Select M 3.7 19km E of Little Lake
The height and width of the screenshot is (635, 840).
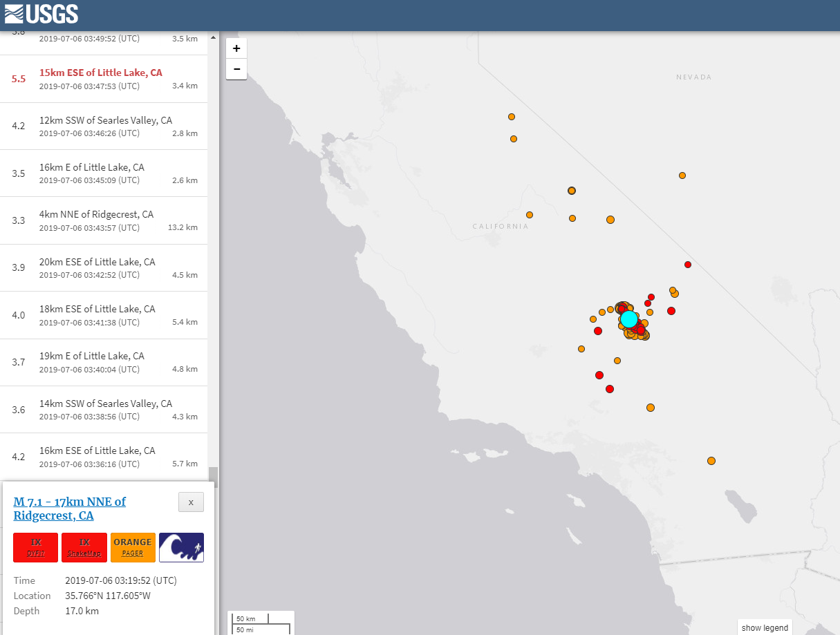[104, 362]
